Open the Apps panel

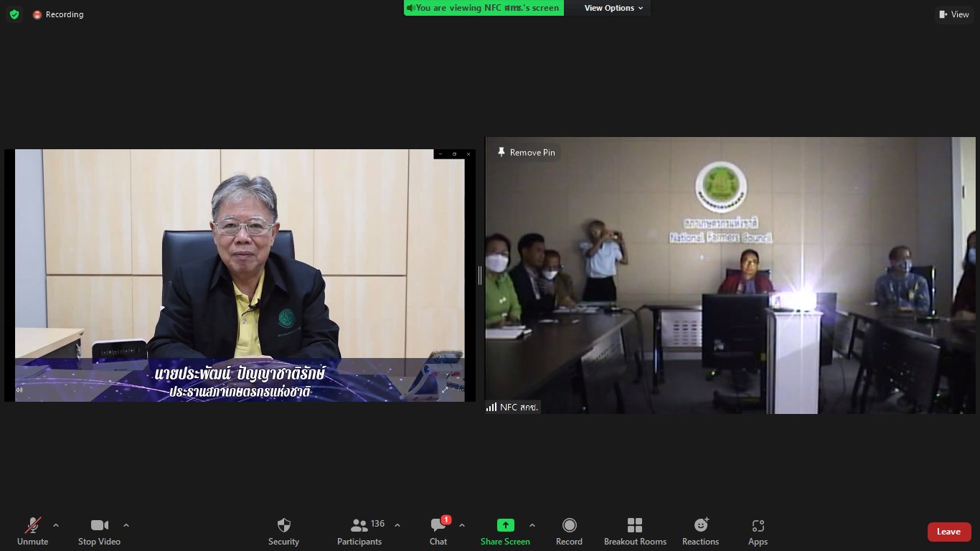(758, 532)
